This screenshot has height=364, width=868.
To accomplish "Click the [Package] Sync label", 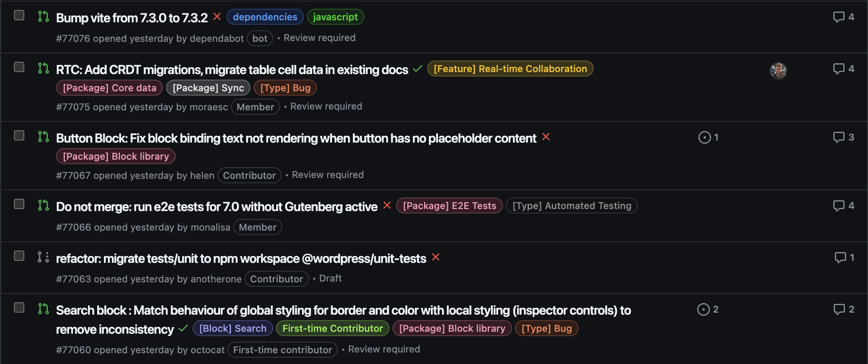I will coord(208,88).
